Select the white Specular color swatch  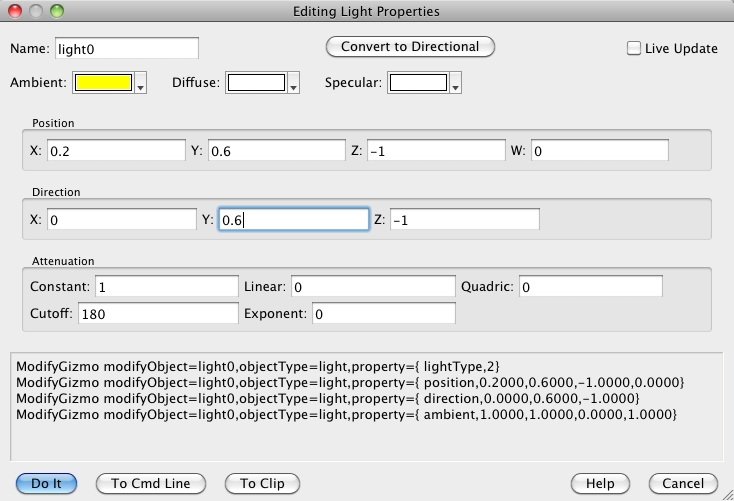(x=418, y=84)
